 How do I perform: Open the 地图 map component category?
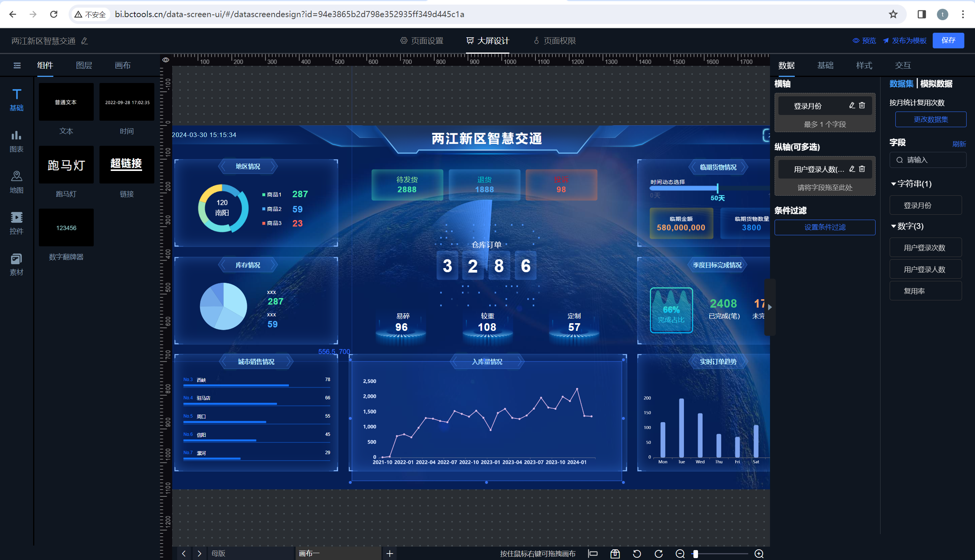coord(16,182)
